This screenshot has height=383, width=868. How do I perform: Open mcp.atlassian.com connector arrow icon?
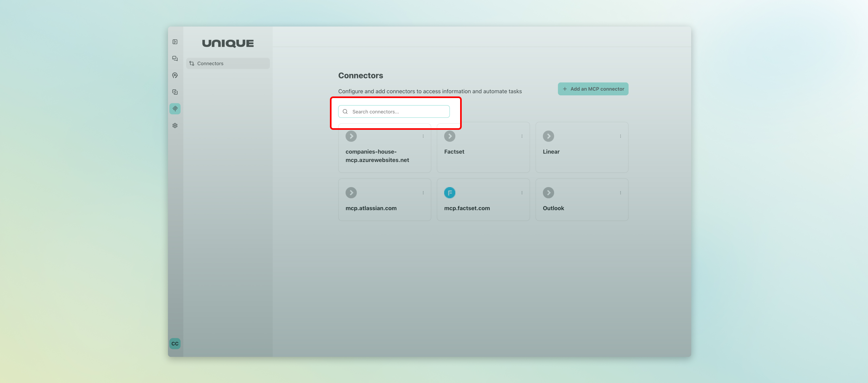point(351,193)
